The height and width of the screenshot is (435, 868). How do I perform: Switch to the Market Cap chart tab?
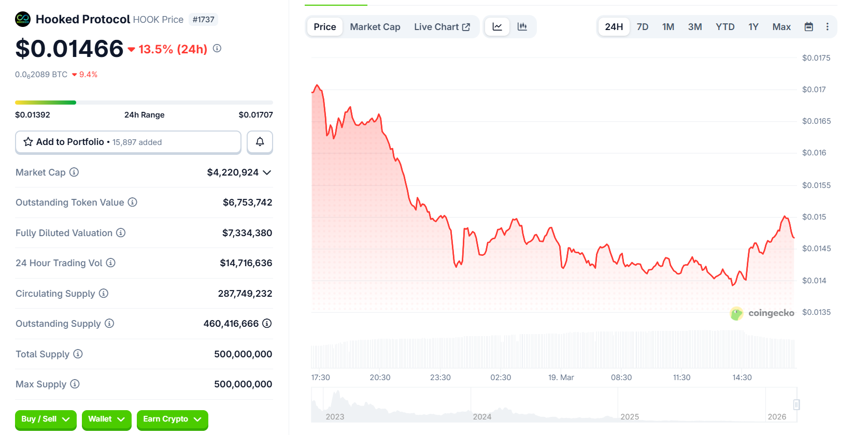pos(375,27)
